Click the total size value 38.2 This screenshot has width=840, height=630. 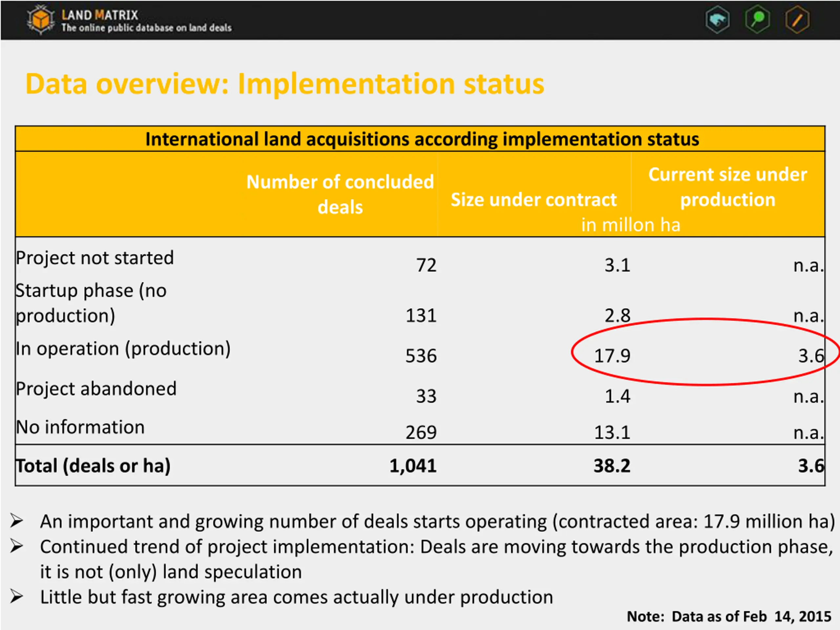(612, 466)
